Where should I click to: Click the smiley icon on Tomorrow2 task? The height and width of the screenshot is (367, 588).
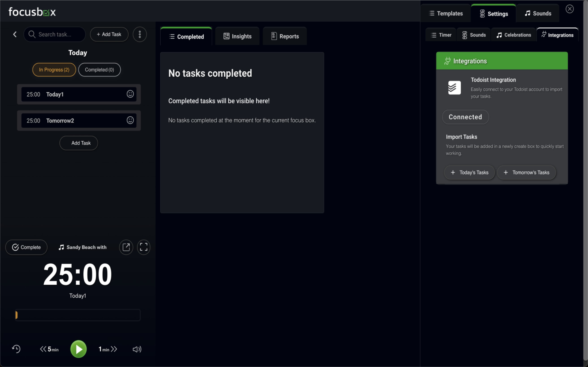(x=130, y=120)
